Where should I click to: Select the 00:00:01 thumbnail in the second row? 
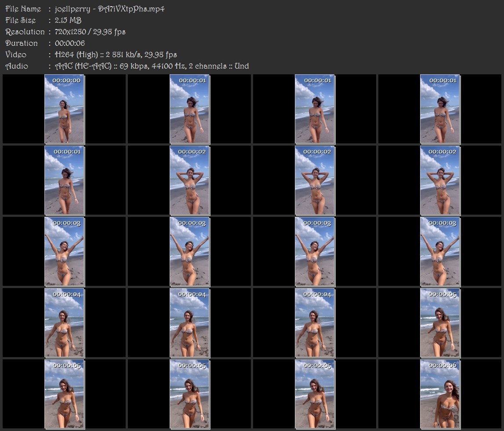click(65, 180)
